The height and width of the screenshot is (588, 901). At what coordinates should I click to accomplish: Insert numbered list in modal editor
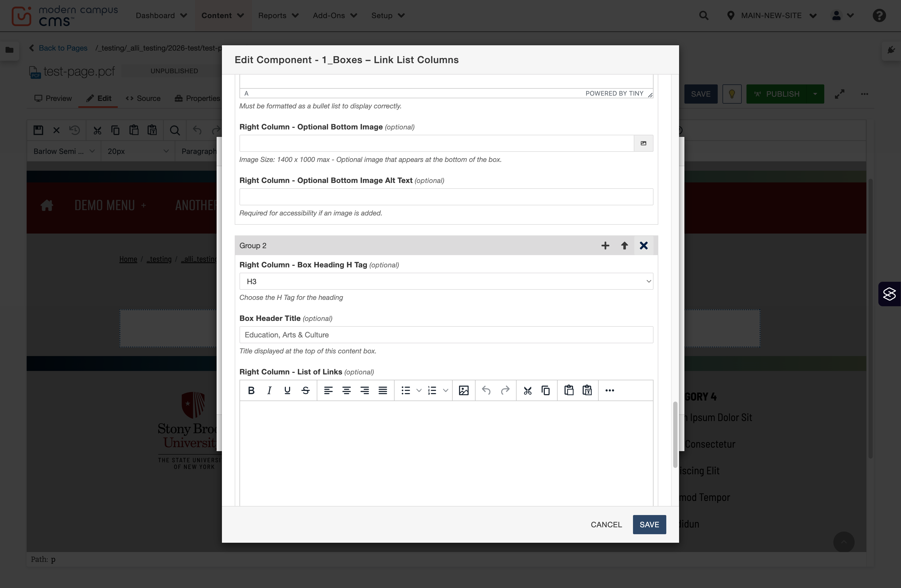pyautogui.click(x=432, y=390)
